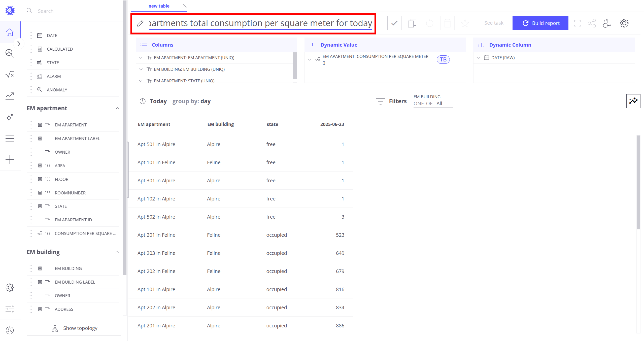The width and height of the screenshot is (644, 341).
Task: Select the new table tab
Action: point(159,6)
